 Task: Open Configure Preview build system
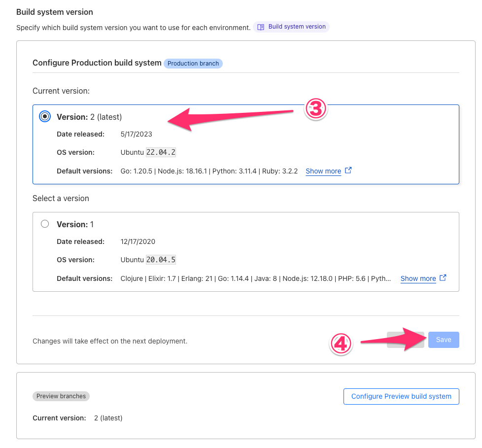pos(401,396)
